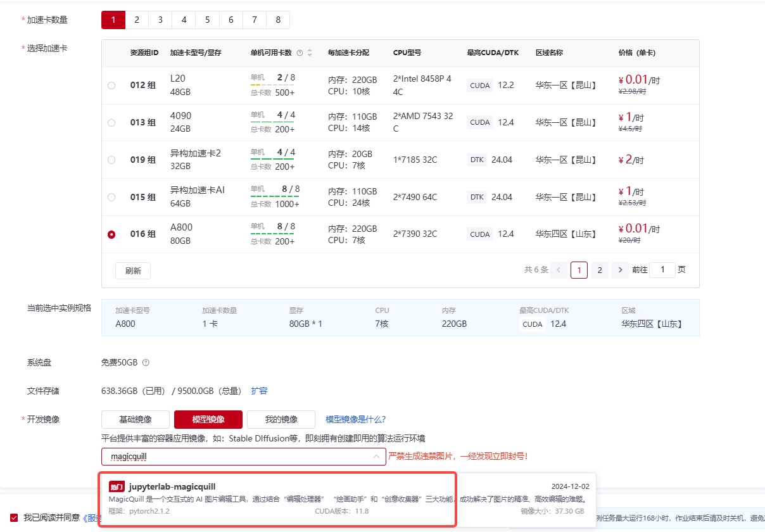Open the 模型镜像是什么? link
Image resolution: width=765 pixels, height=532 pixels.
(x=355, y=419)
